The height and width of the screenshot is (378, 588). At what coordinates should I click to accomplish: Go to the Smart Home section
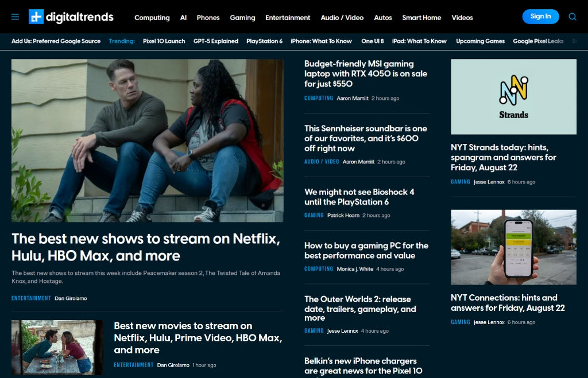tap(421, 18)
